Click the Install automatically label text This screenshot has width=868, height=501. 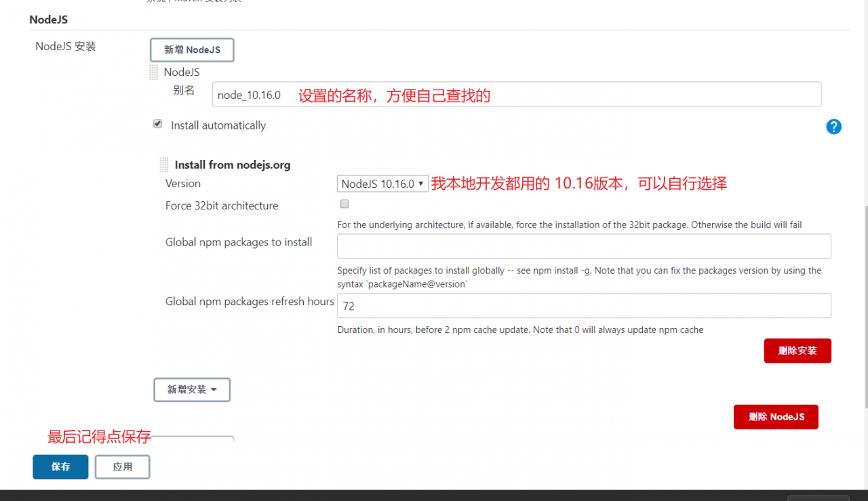[218, 125]
